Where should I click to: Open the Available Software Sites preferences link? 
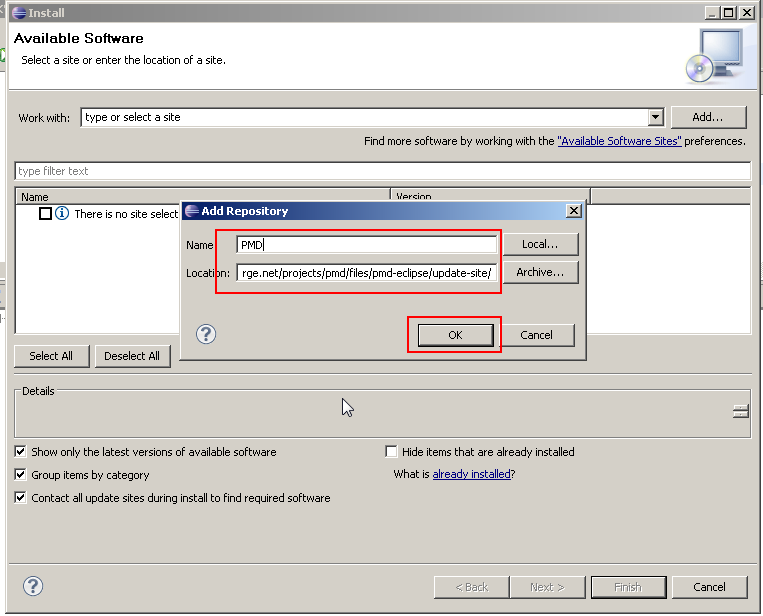(619, 141)
